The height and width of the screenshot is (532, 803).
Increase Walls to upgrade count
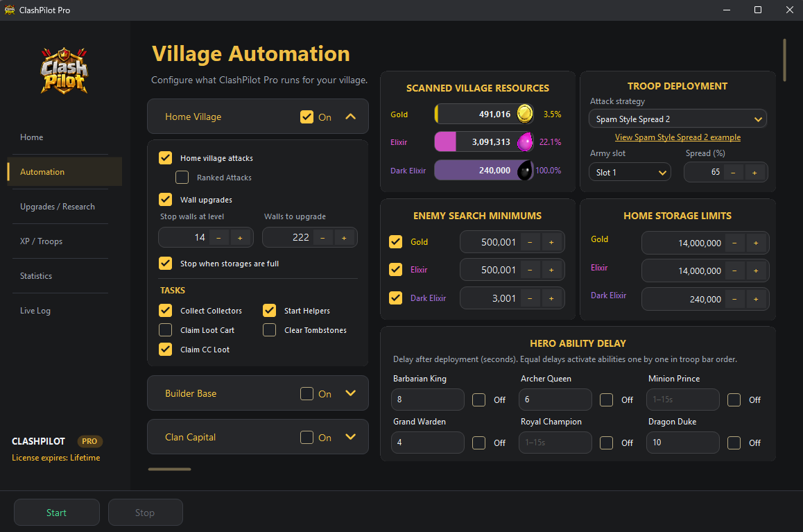[344, 238]
